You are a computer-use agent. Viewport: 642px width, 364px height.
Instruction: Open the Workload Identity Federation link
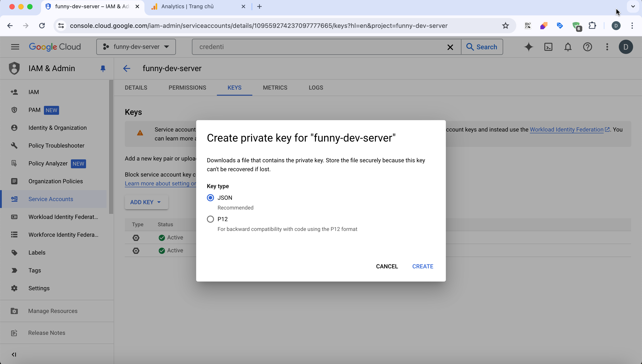tap(566, 130)
